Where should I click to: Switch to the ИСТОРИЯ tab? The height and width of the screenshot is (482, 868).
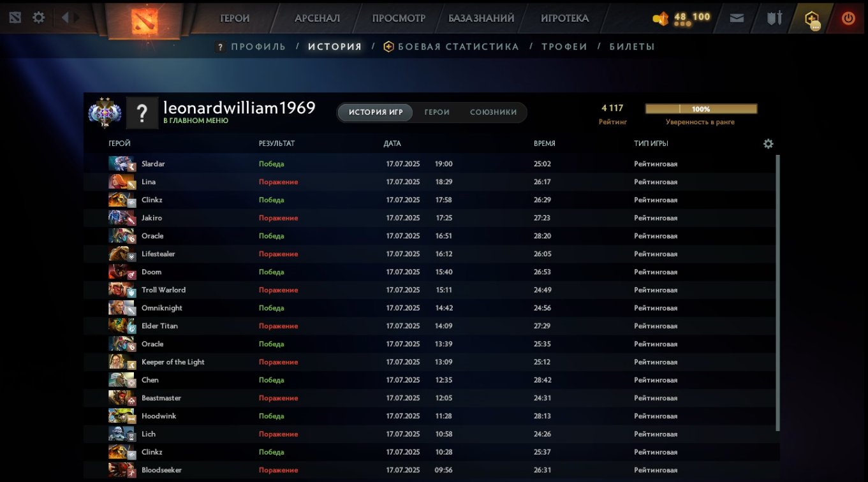click(x=335, y=47)
